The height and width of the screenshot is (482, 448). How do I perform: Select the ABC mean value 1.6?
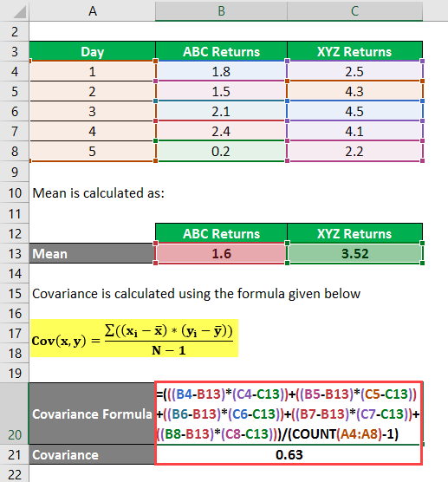click(x=221, y=254)
